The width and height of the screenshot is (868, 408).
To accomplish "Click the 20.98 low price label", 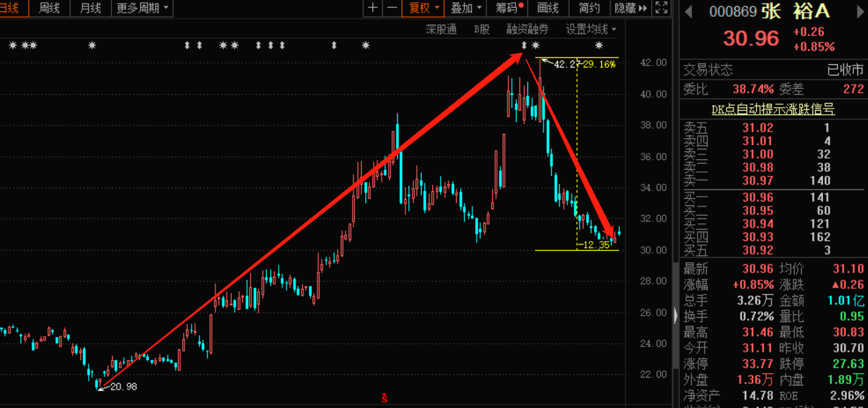I will point(123,387).
